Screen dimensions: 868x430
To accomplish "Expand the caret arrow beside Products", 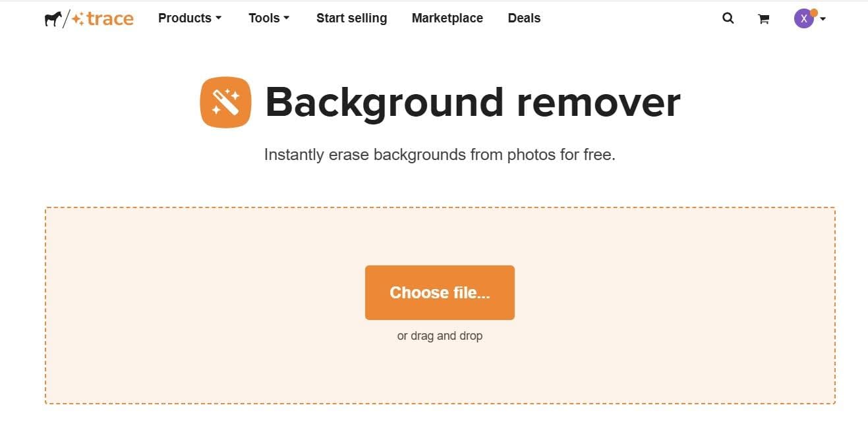I will pos(218,18).
